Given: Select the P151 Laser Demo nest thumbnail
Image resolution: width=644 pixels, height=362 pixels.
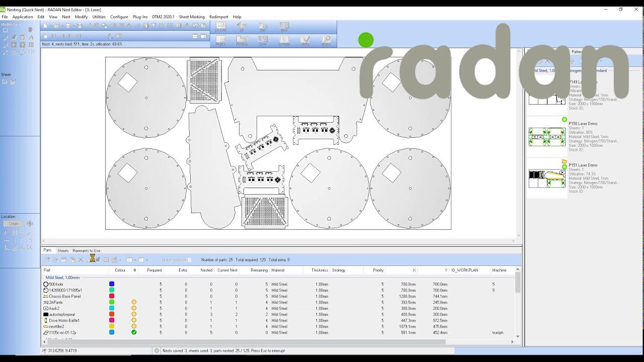Looking at the screenshot, I should pyautogui.click(x=547, y=178).
